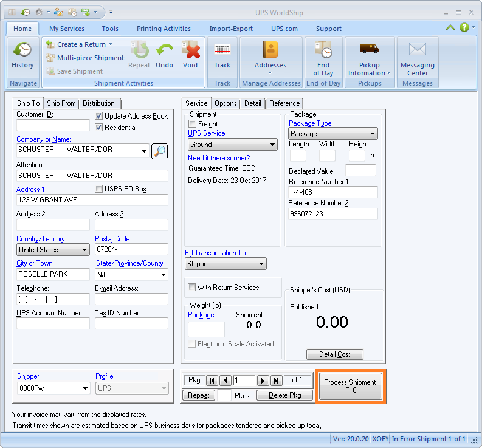Click the Reference Number 1 field
This screenshot has width=482, height=448.
tap(333, 192)
